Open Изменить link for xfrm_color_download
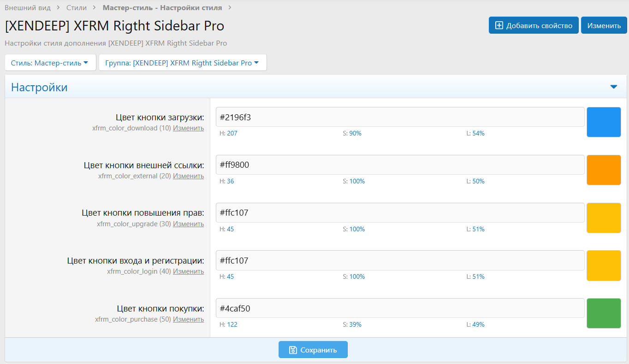This screenshot has width=629, height=364. (x=188, y=128)
